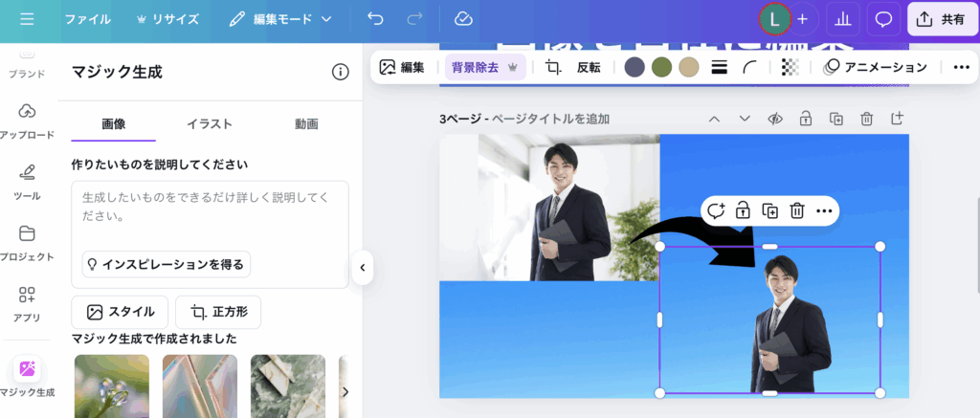Viewport: 980px width, 418px height.
Task: Duplicate page 3 using page header icon
Action: [x=836, y=119]
